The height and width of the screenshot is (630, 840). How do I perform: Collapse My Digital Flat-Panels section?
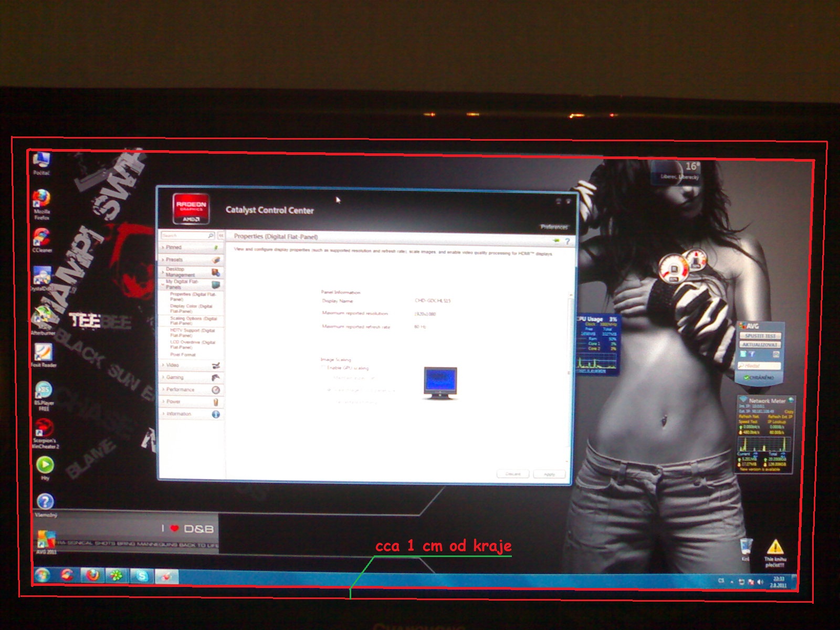tap(191, 284)
